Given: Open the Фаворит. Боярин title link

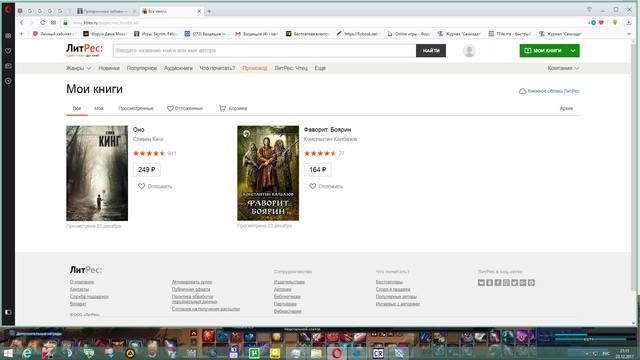Looking at the screenshot, I should click(327, 129).
